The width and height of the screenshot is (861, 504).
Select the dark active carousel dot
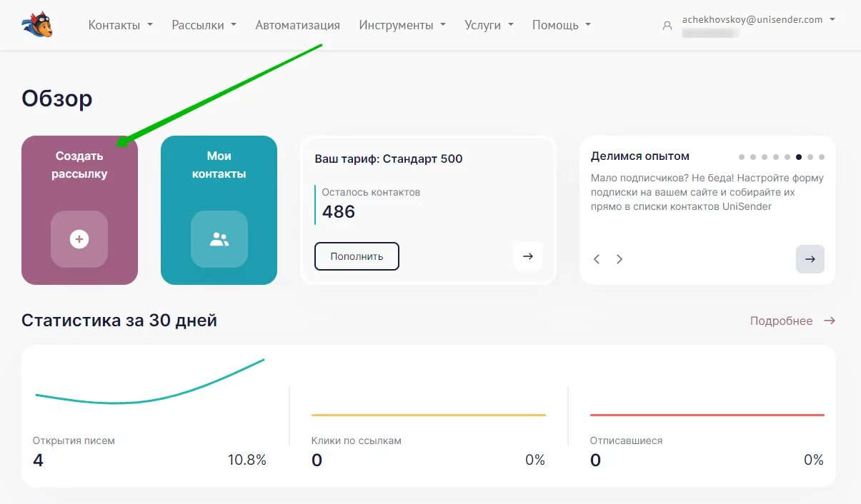799,157
